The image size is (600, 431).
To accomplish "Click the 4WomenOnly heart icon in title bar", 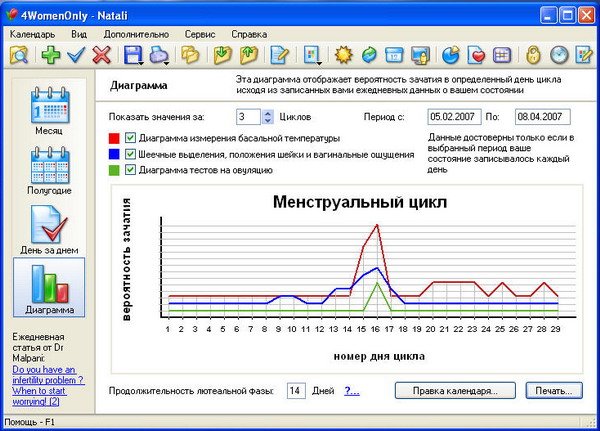I will point(12,15).
